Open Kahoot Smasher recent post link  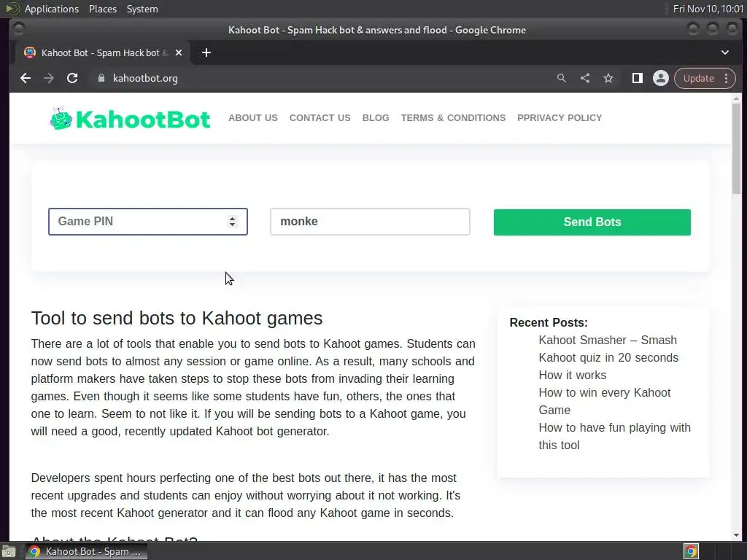[608, 349]
